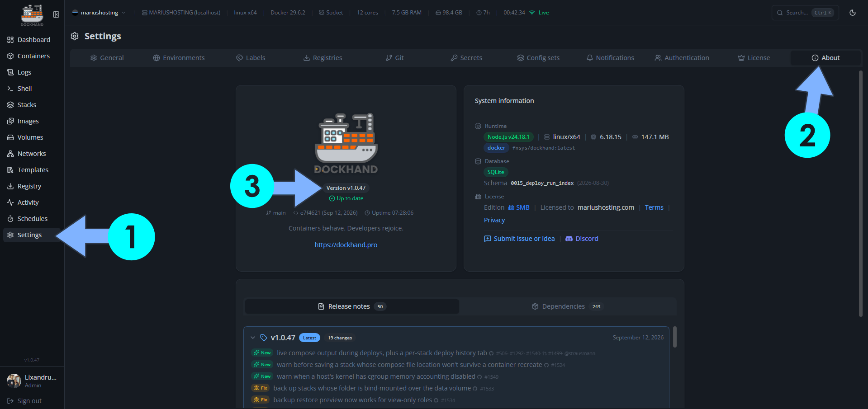This screenshot has width=868, height=409.
Task: Click the Images sidebar icon
Action: click(10, 121)
